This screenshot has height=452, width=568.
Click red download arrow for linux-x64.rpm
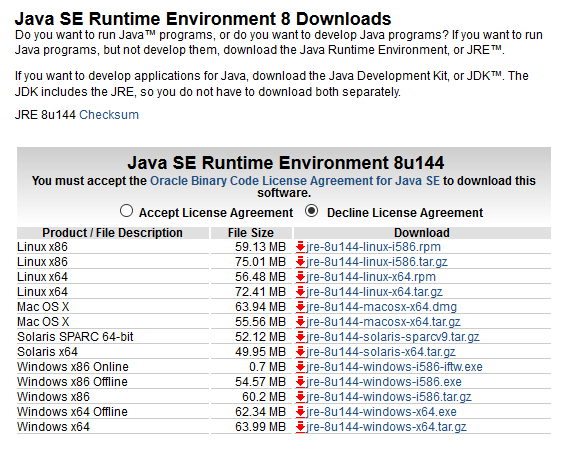tap(300, 277)
